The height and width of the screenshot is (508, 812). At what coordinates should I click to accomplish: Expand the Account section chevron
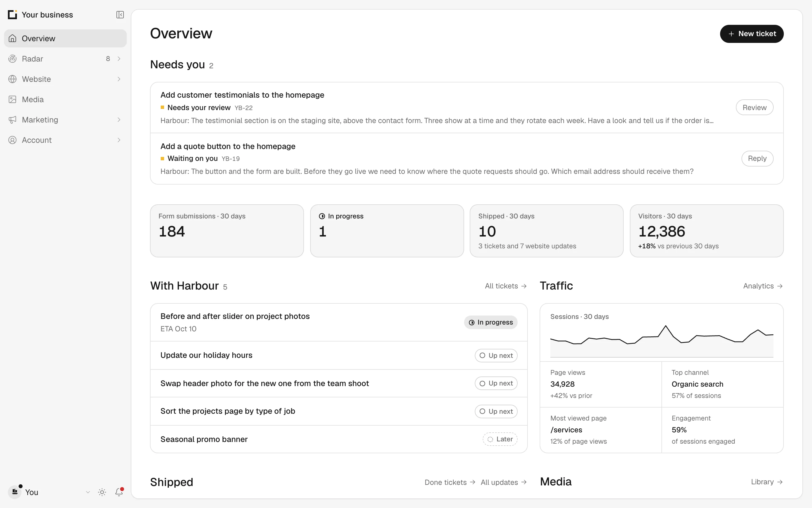(x=119, y=140)
